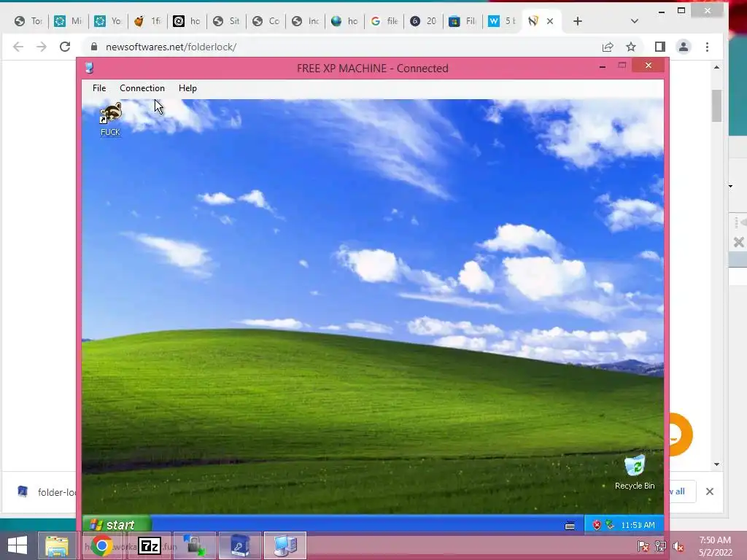Click the XP tray red security shield icon
The width and height of the screenshot is (747, 560).
[597, 525]
